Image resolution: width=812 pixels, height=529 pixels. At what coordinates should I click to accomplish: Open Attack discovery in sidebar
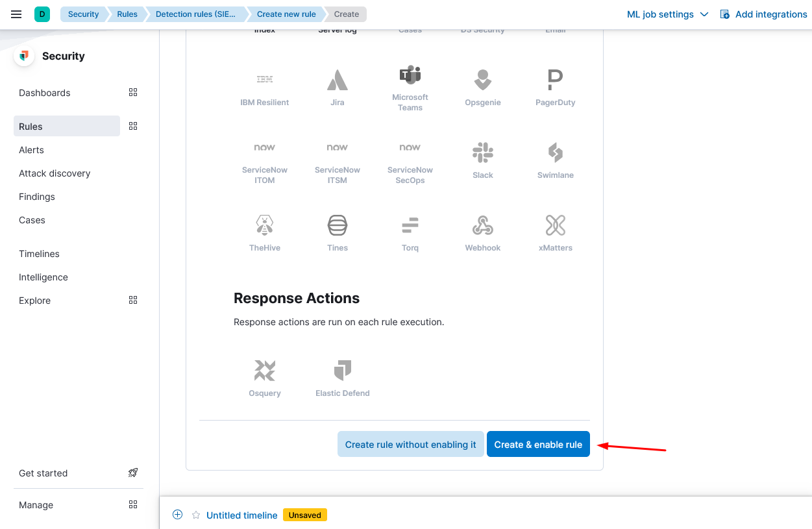tap(55, 173)
